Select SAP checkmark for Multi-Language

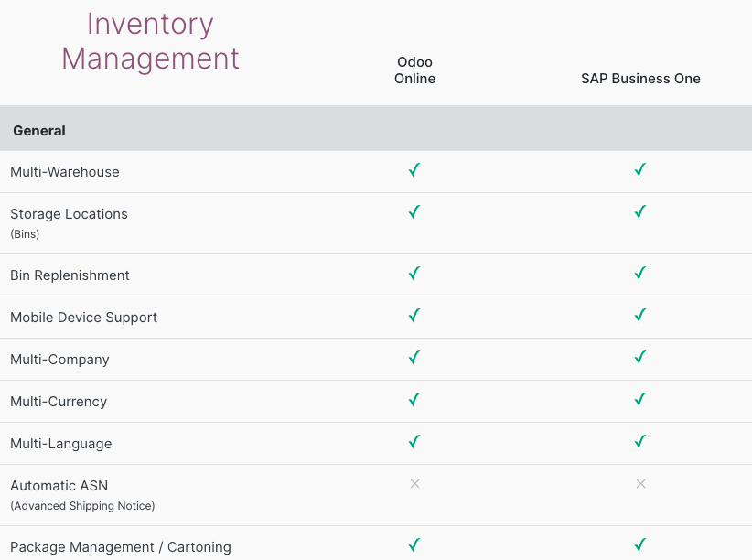[x=640, y=441]
